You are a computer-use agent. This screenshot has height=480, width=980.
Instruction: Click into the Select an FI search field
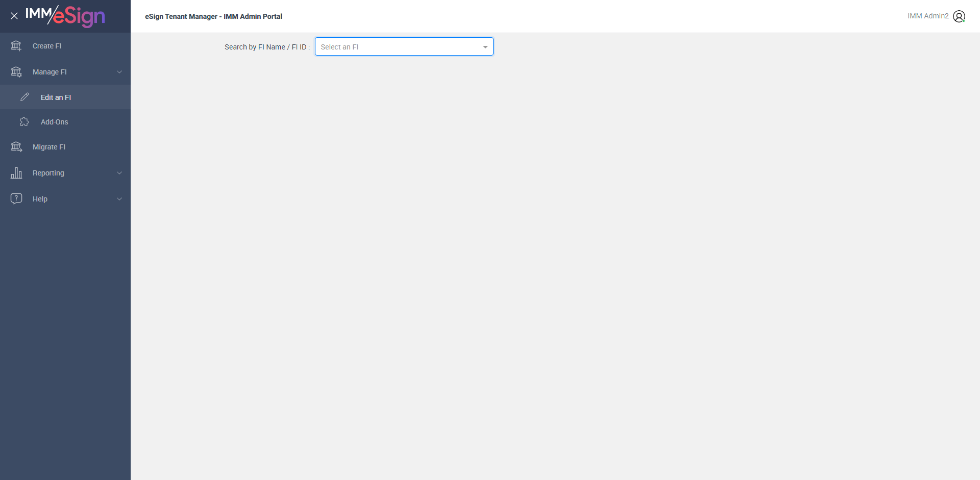[x=404, y=46]
